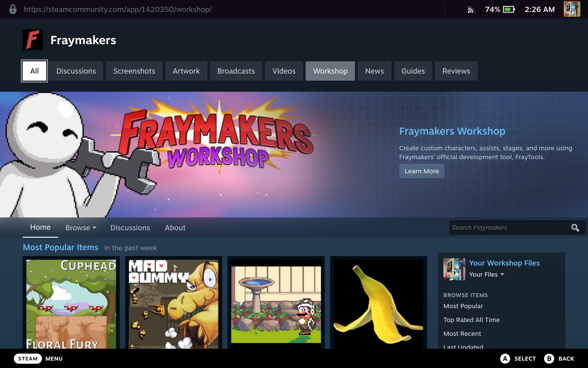Click the wireless signal status icon
This screenshot has width=588, height=368.
tap(471, 10)
